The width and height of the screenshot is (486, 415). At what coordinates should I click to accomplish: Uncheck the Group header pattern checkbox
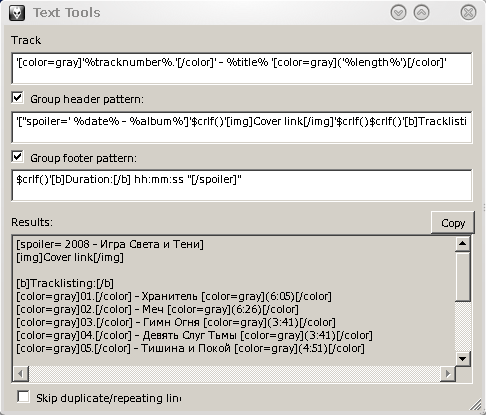(x=17, y=98)
